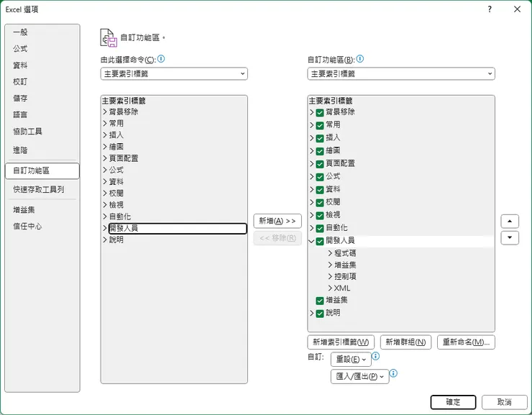Select 檢視 in the left command list
Viewport: 532px width, 415px height.
(x=116, y=205)
